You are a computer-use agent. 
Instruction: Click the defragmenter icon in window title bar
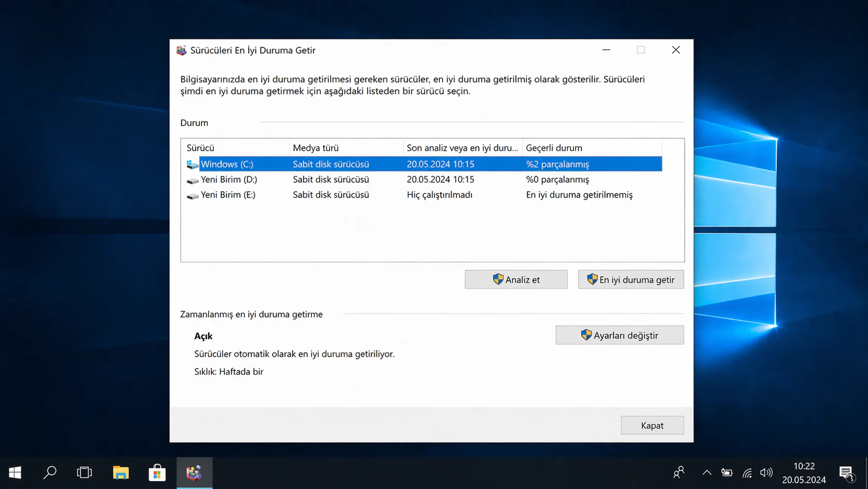click(181, 50)
